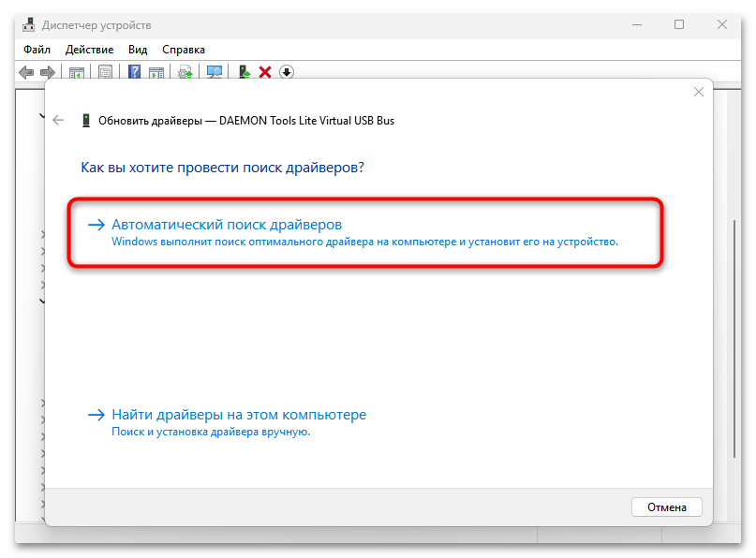The image size is (756, 558).
Task: Click the device icon with green up arrow
Action: pyautogui.click(x=245, y=72)
